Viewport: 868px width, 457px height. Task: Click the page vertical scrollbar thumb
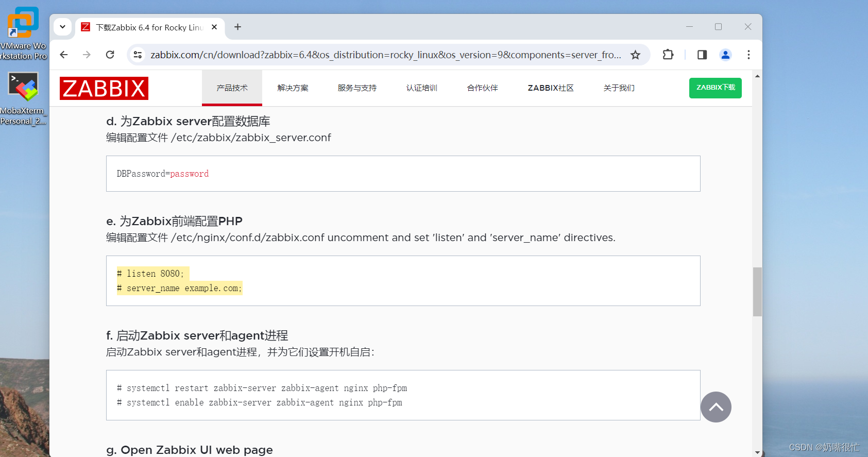pyautogui.click(x=757, y=292)
